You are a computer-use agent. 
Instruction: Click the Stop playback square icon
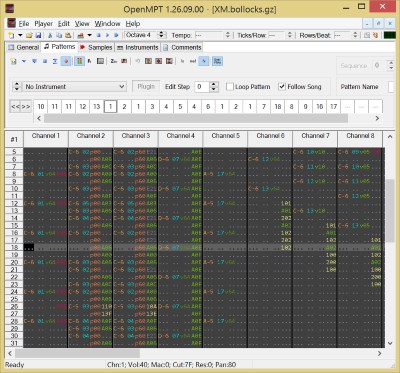[99, 35]
